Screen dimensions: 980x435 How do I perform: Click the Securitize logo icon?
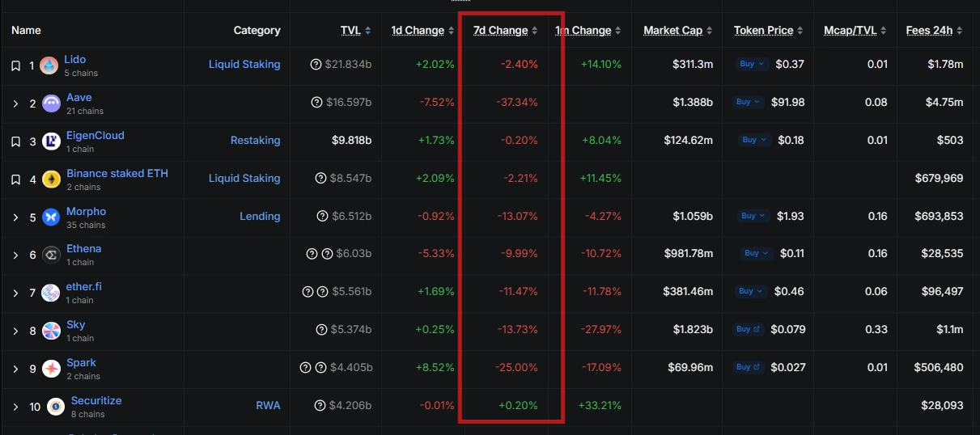point(56,407)
